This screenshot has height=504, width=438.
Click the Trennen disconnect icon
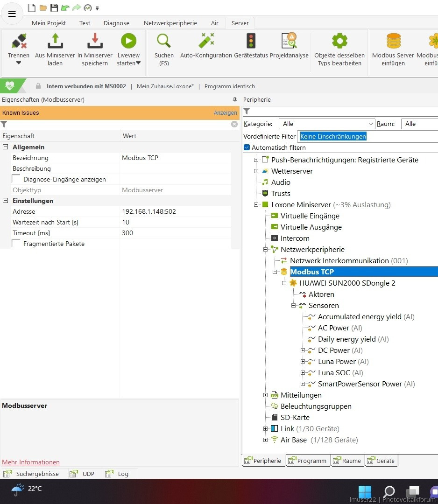pyautogui.click(x=19, y=41)
